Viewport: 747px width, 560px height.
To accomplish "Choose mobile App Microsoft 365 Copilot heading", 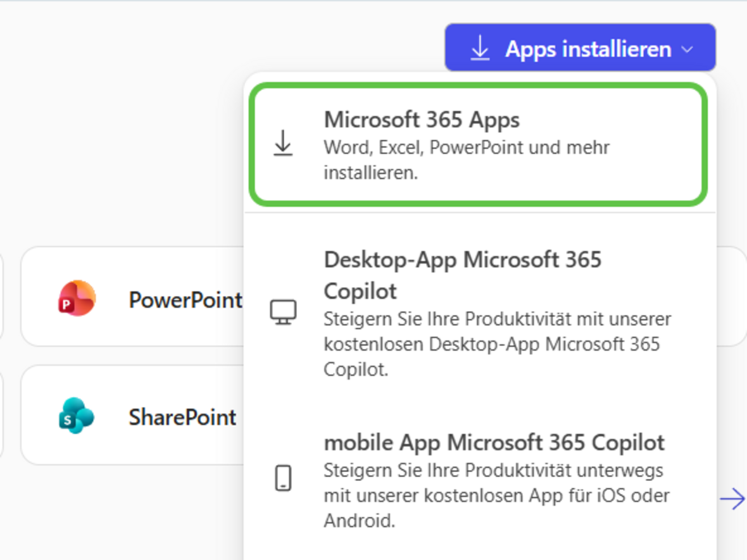I will [x=494, y=442].
